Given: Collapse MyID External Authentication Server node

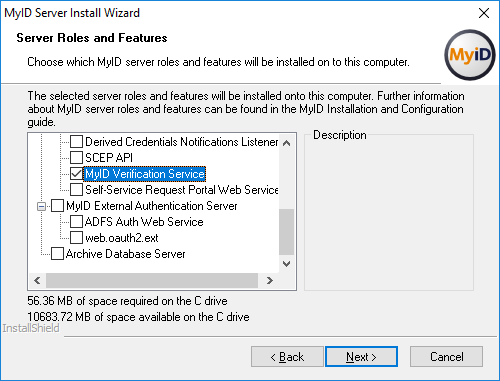Looking at the screenshot, I should click(x=41, y=206).
